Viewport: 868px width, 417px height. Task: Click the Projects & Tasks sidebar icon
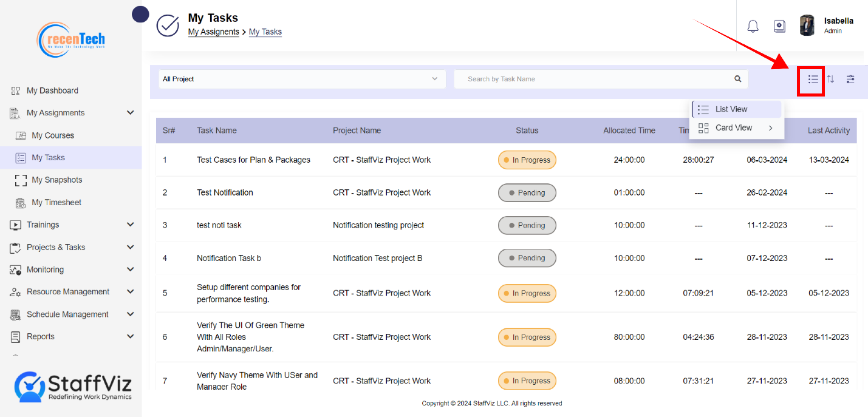pyautogui.click(x=16, y=248)
